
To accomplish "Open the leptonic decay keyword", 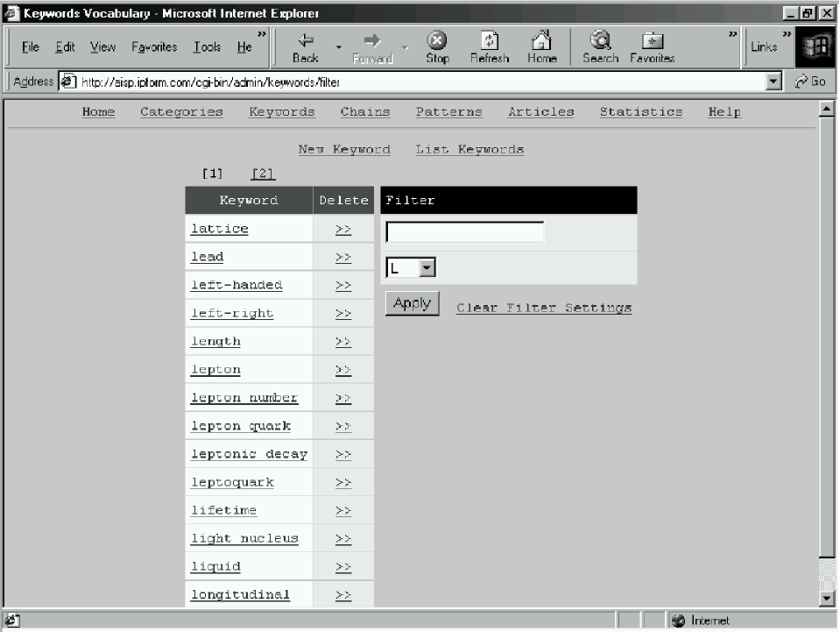I will (249, 454).
